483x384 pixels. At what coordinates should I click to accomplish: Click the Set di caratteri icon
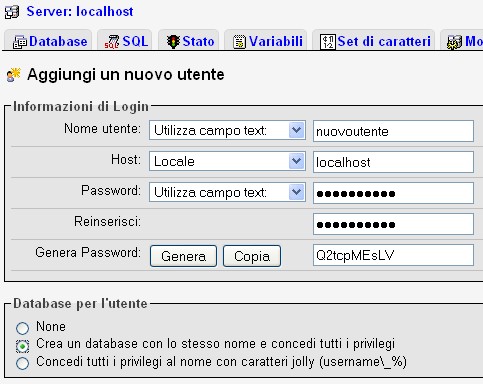[328, 42]
